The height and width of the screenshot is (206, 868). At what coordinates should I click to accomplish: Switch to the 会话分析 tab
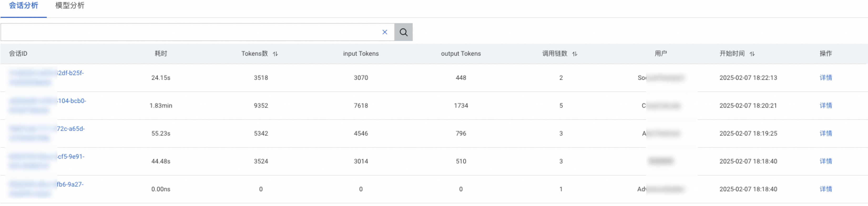pyautogui.click(x=23, y=6)
